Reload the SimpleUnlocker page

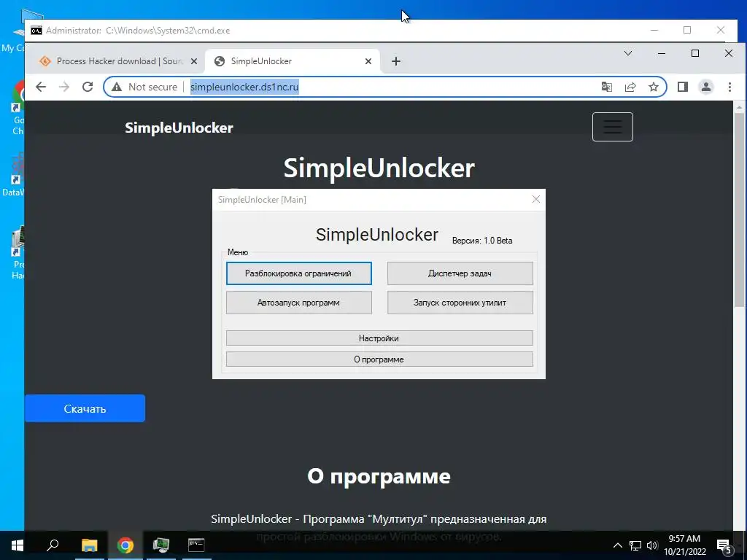[88, 87]
